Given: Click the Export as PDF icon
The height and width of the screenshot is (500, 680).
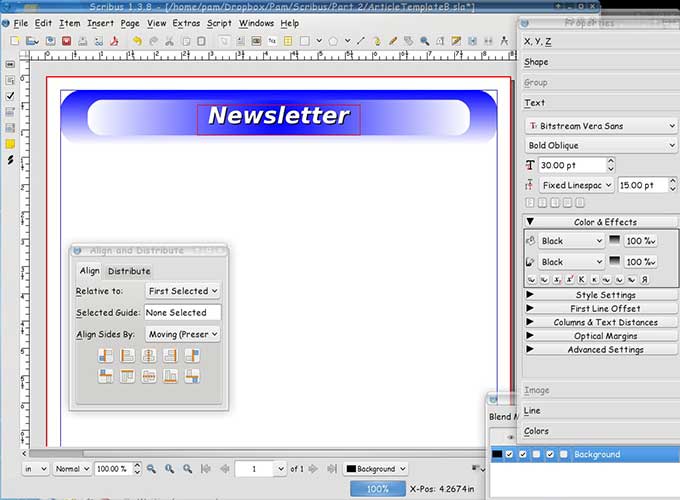Looking at the screenshot, I should [x=116, y=41].
